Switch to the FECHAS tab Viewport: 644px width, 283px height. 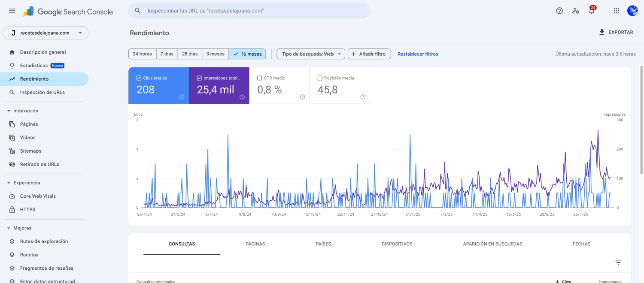click(581, 244)
